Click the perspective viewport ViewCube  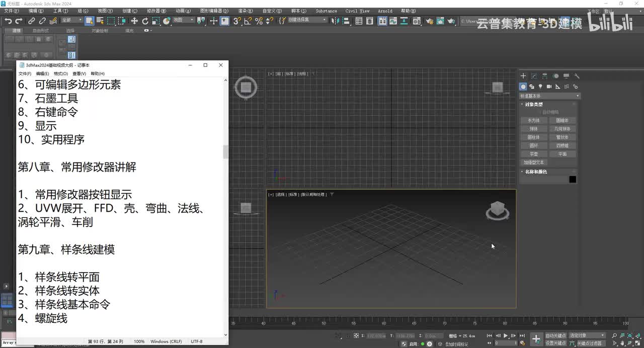click(x=497, y=210)
